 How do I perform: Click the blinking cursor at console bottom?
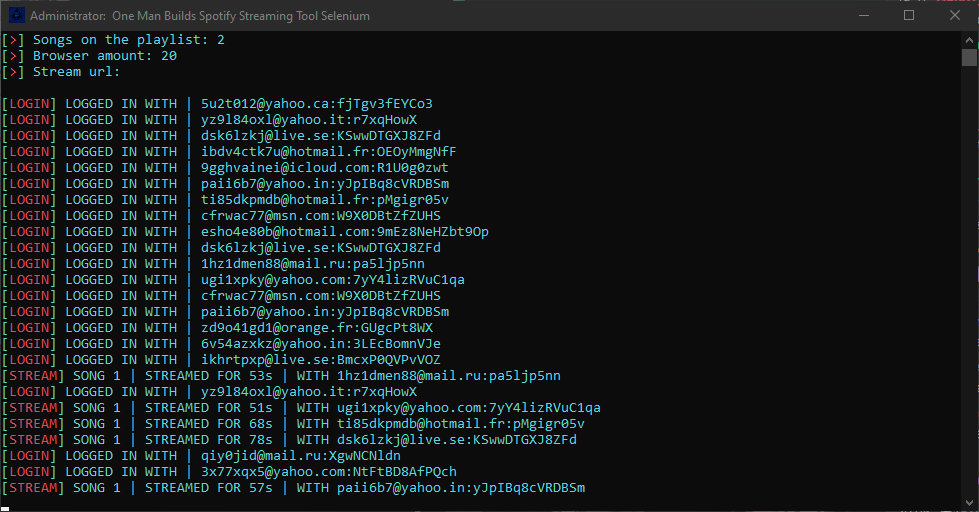pos(6,509)
